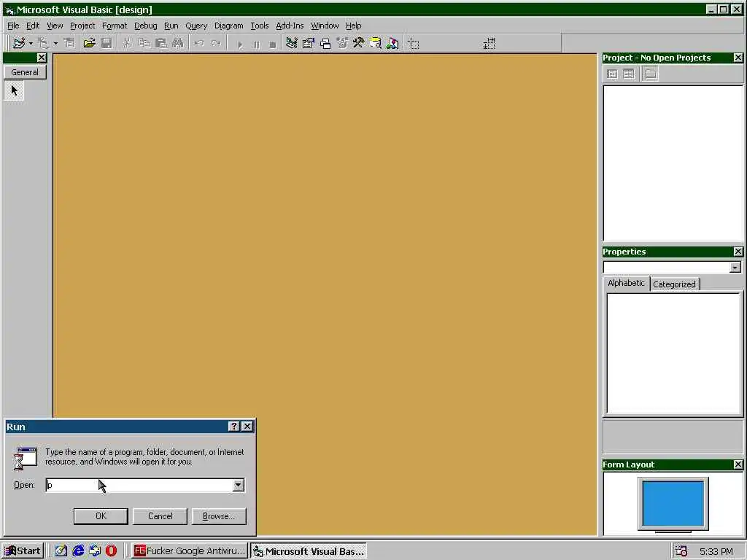This screenshot has width=747, height=560.
Task: Open the Debug menu
Action: tap(145, 26)
